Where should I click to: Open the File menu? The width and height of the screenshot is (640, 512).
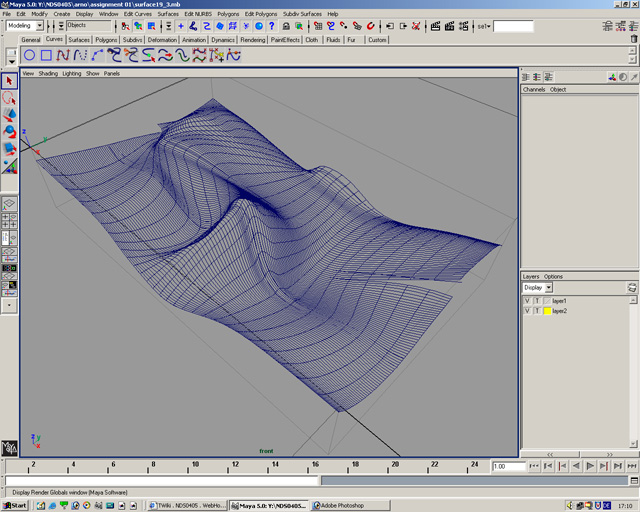coord(7,13)
